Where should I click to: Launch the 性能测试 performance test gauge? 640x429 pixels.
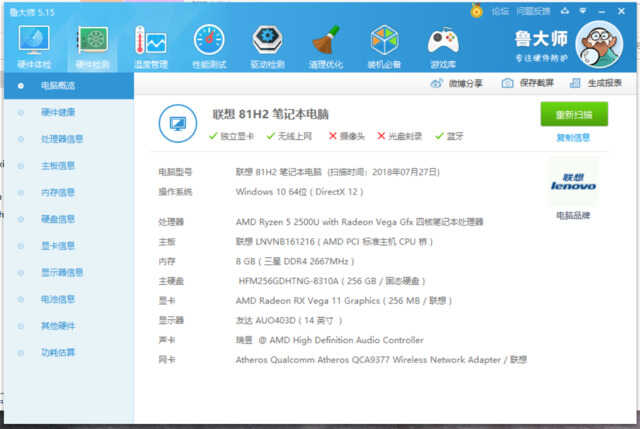pyautogui.click(x=209, y=46)
